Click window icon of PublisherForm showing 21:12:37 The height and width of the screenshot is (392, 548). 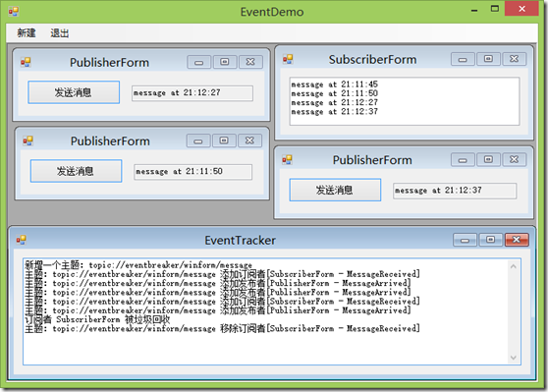pyautogui.click(x=287, y=159)
